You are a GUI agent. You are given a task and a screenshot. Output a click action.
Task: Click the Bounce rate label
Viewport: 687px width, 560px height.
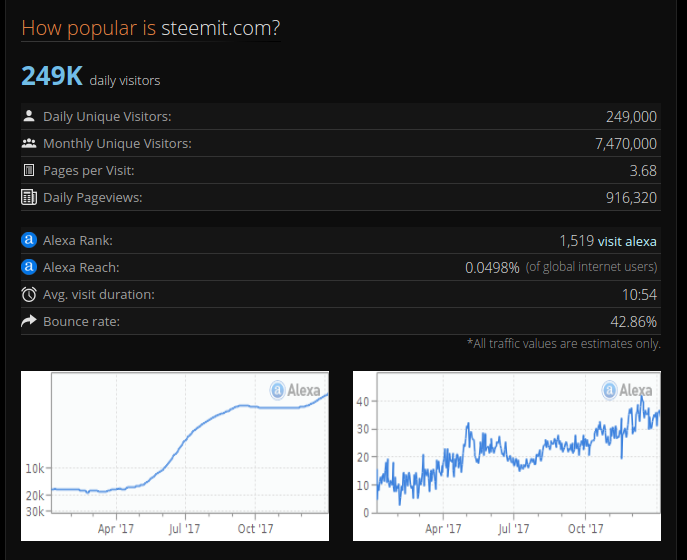tap(81, 322)
